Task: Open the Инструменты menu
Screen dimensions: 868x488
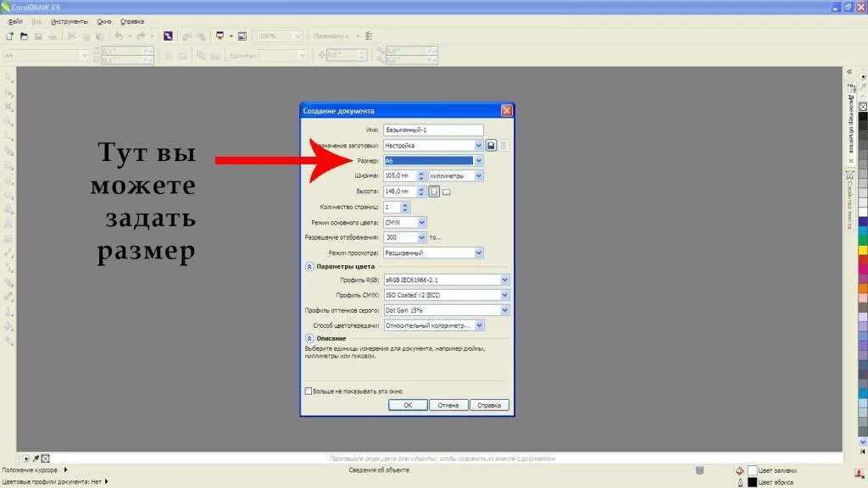Action: pyautogui.click(x=70, y=21)
